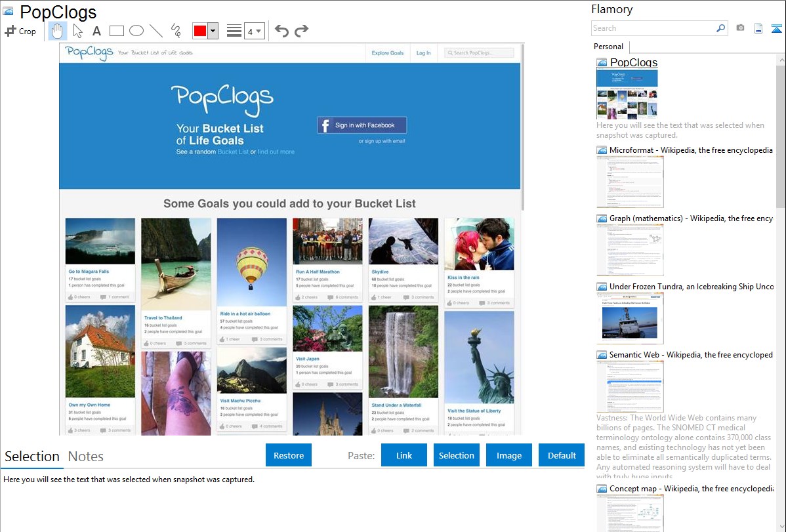Switch to the Personal tab
This screenshot has width=786, height=532.
coord(609,47)
